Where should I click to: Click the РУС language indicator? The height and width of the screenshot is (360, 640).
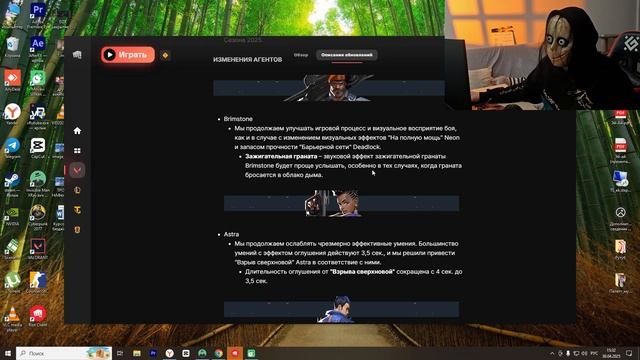pos(594,353)
